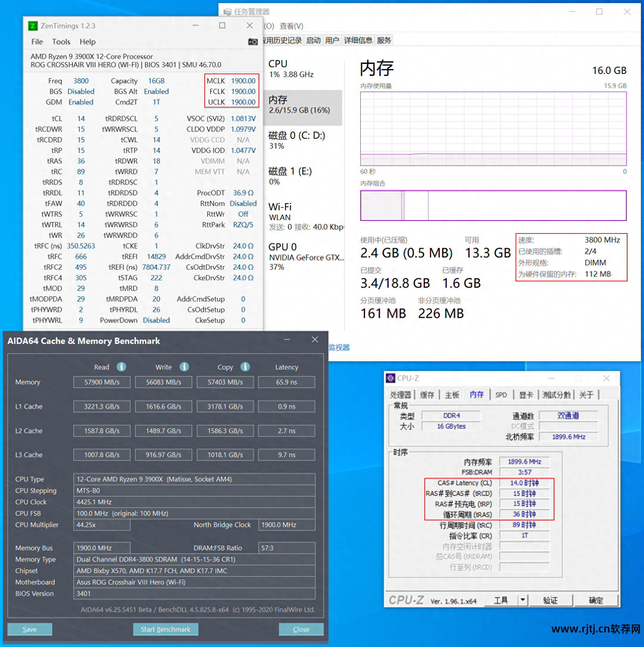This screenshot has width=644, height=647.
Task: Click the Memory Read 57900 MB/s field
Action: click(x=102, y=382)
